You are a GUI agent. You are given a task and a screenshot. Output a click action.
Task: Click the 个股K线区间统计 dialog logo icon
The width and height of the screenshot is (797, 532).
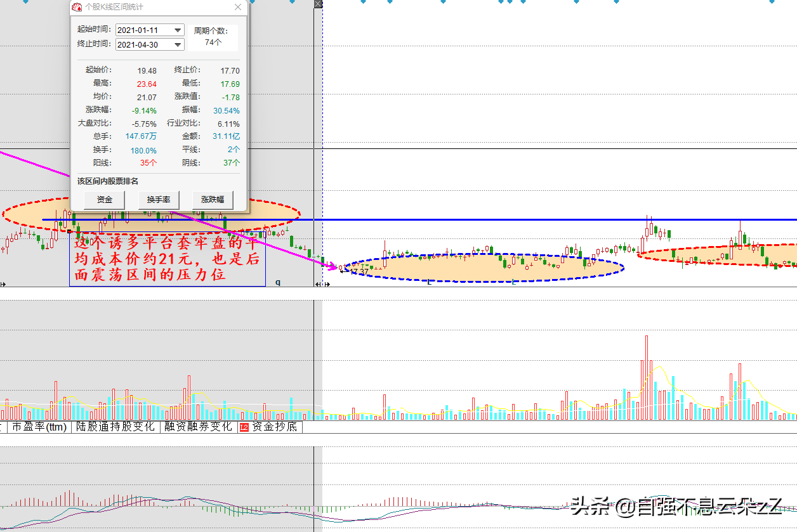(x=77, y=8)
